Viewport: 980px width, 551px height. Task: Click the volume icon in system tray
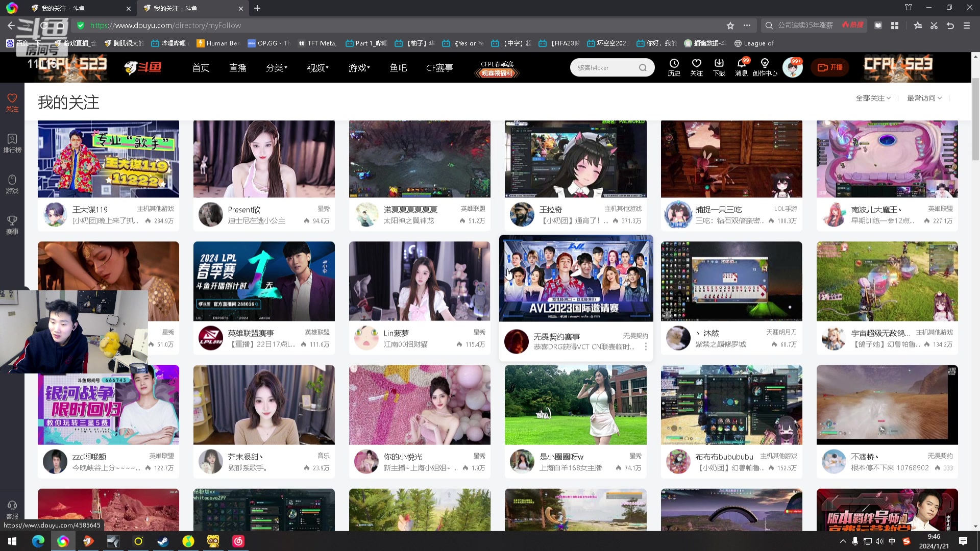coord(879,541)
